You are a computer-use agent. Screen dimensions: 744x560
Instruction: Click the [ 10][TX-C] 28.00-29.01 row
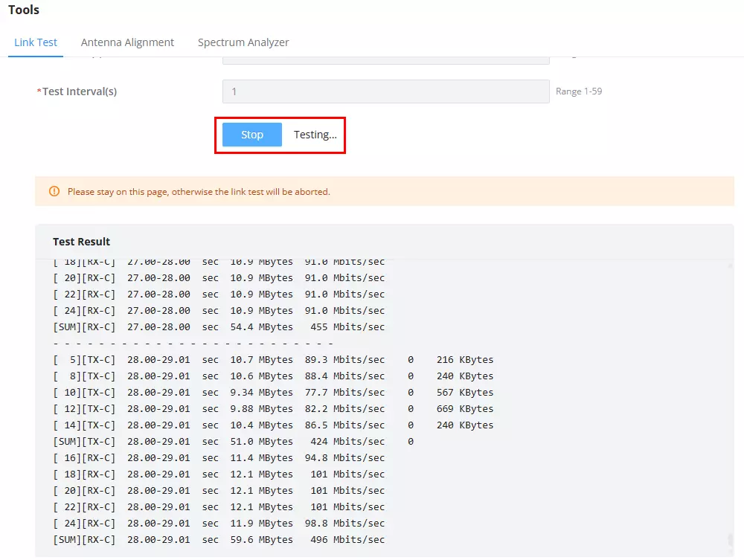point(273,392)
